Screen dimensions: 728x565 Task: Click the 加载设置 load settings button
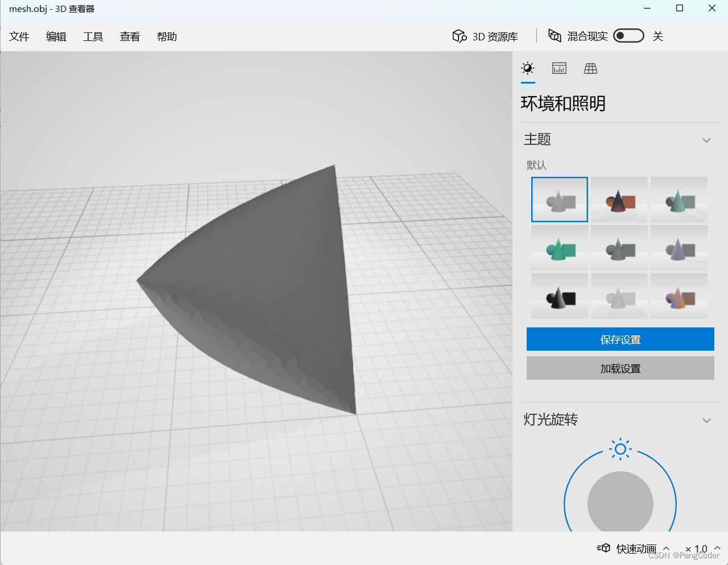pyautogui.click(x=620, y=368)
